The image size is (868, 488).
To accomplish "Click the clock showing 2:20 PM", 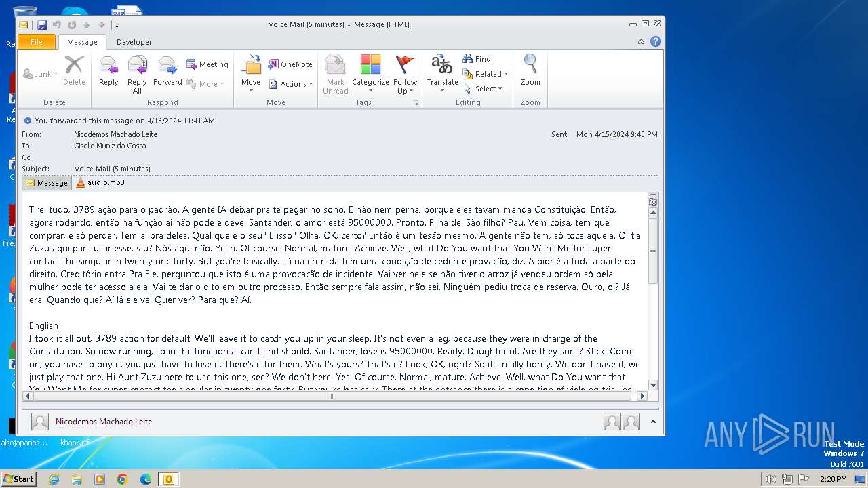I will 833,479.
